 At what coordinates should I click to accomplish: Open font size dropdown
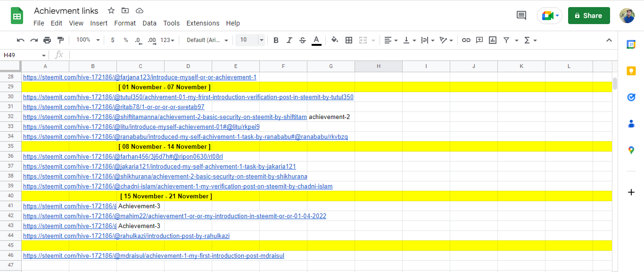click(x=262, y=40)
